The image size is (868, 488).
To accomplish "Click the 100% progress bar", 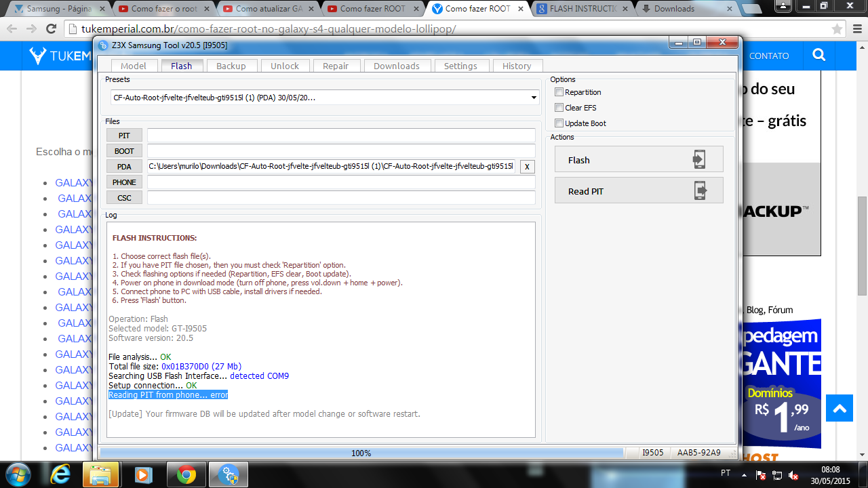I will [x=361, y=453].
